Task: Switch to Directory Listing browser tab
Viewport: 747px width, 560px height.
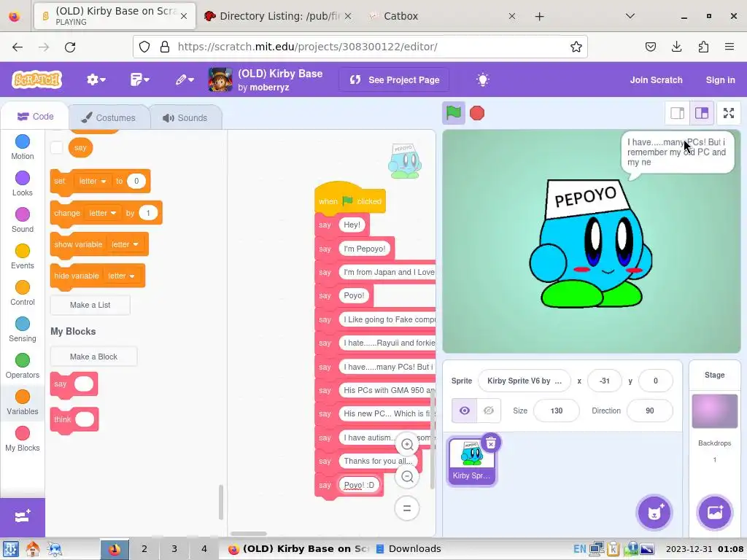Action: pos(278,16)
